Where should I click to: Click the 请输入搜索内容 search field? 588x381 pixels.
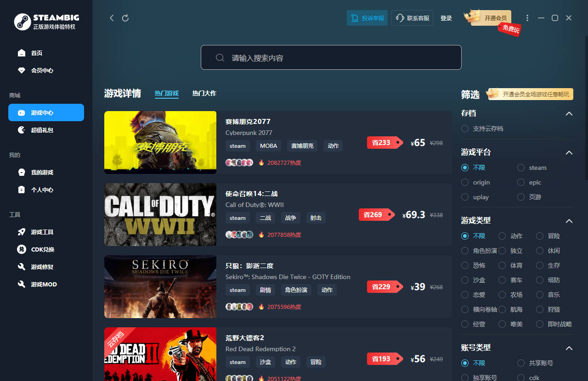(x=331, y=57)
